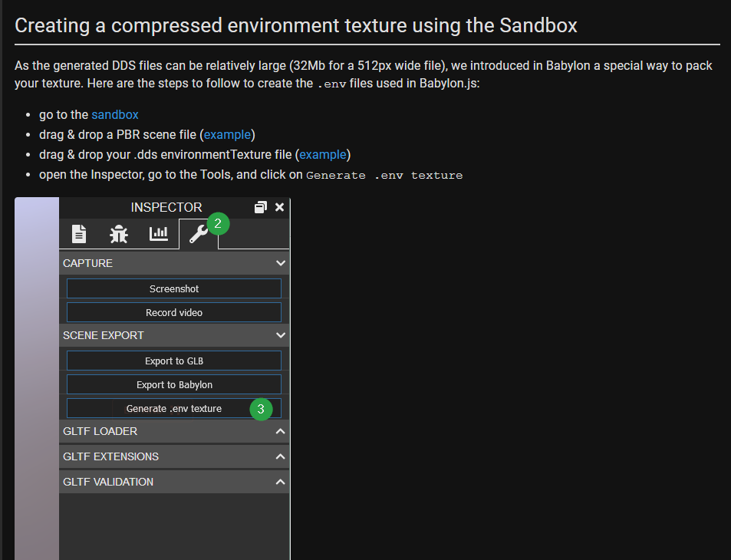This screenshot has width=731, height=560.
Task: Click Export to GLB button
Action: click(174, 361)
